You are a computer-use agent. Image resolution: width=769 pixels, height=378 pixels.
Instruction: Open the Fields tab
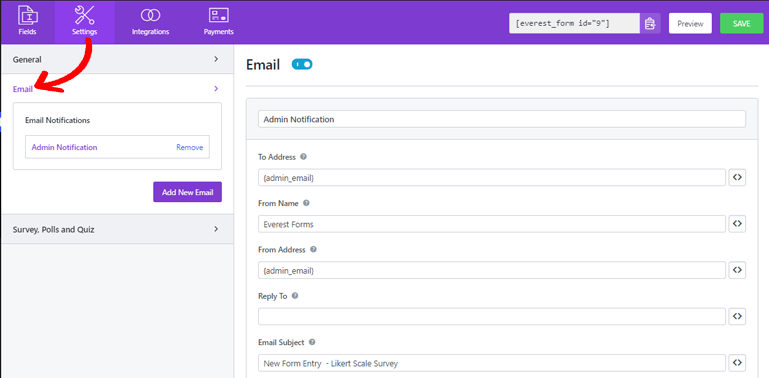tap(27, 22)
